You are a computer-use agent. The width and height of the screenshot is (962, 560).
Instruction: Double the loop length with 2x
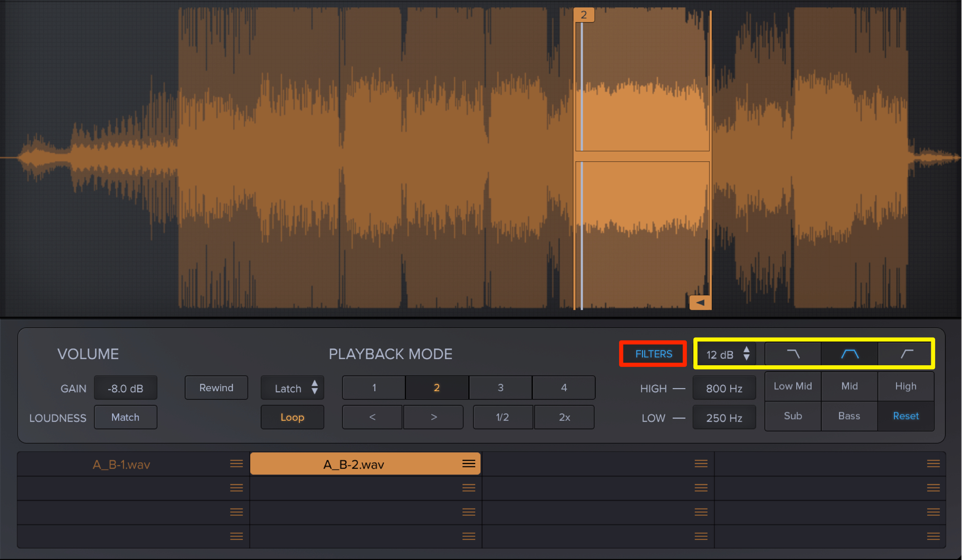[565, 417]
